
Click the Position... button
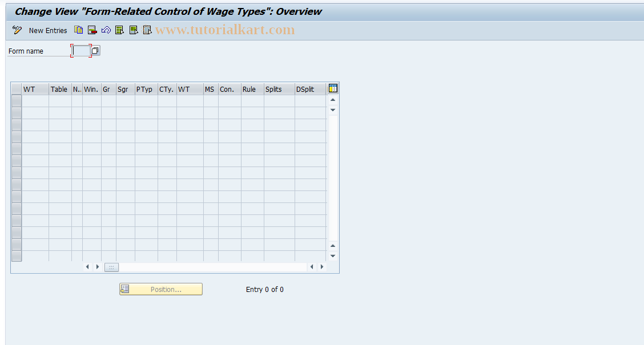tap(161, 289)
